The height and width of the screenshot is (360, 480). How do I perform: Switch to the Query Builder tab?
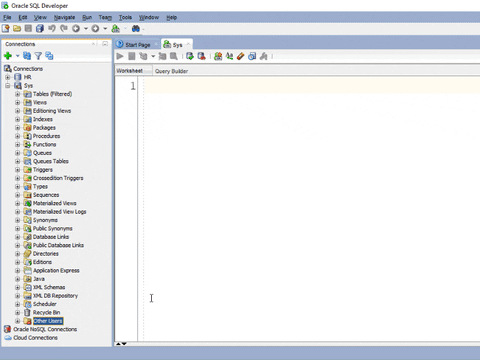point(171,71)
